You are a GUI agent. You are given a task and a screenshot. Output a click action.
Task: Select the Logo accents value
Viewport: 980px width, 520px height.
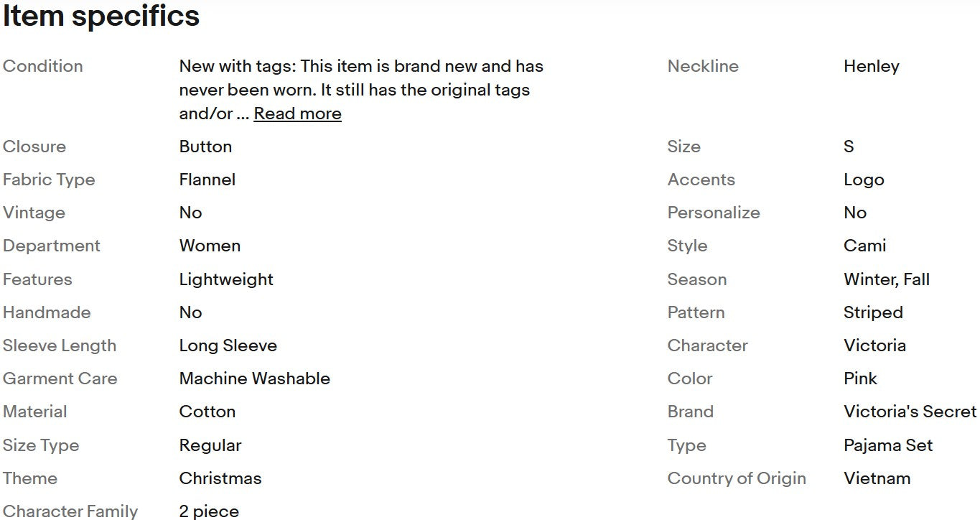click(x=864, y=180)
